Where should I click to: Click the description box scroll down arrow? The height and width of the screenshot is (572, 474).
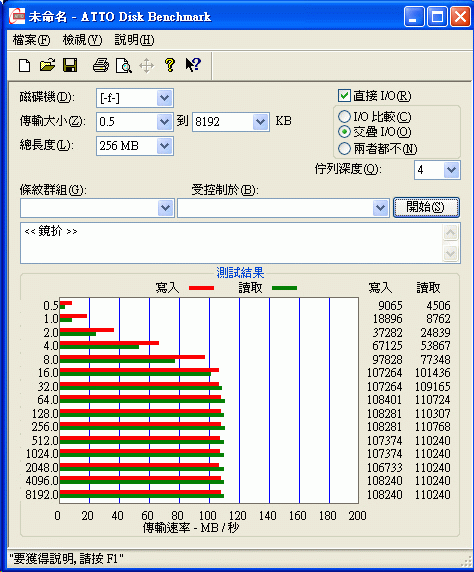point(451,253)
